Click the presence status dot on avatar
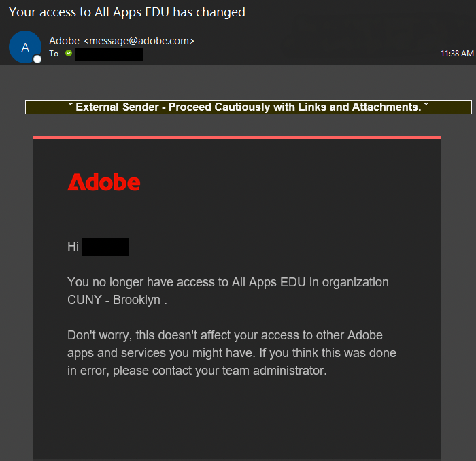 (37, 59)
